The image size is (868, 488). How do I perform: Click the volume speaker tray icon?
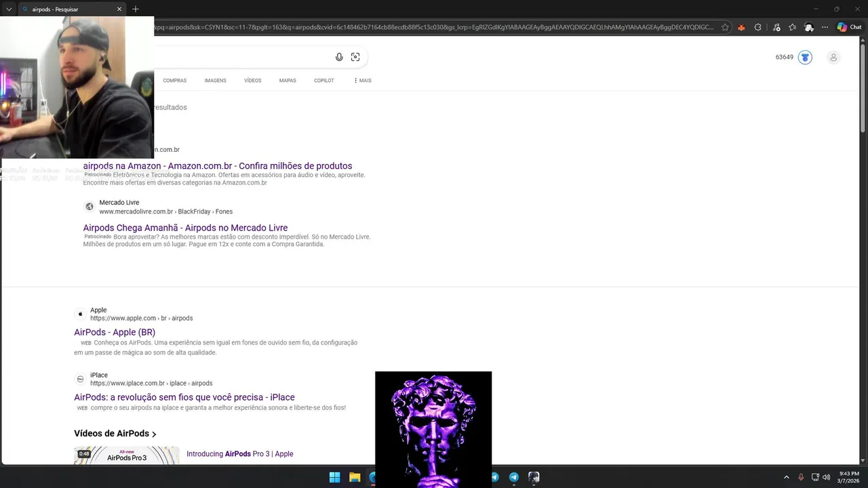point(826,477)
